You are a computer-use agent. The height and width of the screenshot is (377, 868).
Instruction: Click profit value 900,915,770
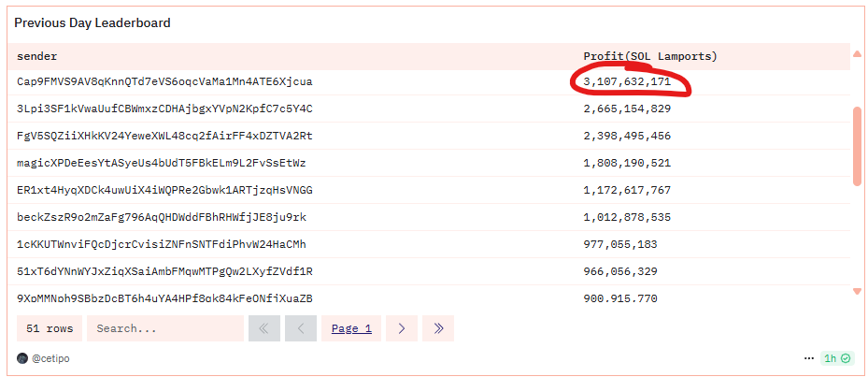pos(620,298)
